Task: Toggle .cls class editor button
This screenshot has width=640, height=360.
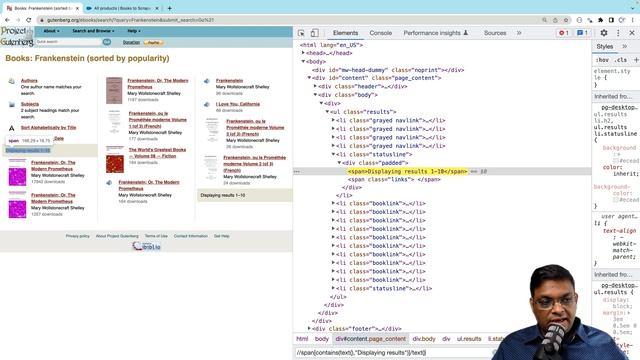Action: pos(621,60)
